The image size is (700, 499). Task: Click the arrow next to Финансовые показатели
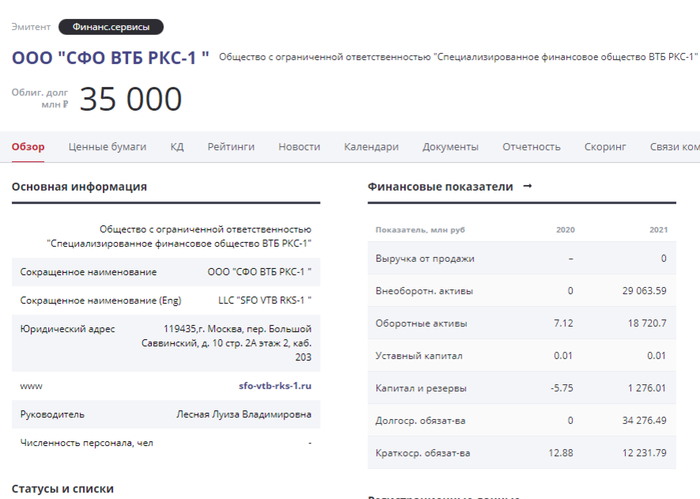pyautogui.click(x=528, y=186)
